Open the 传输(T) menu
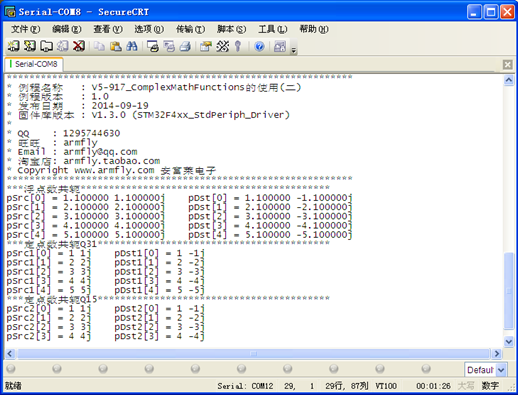 190,29
